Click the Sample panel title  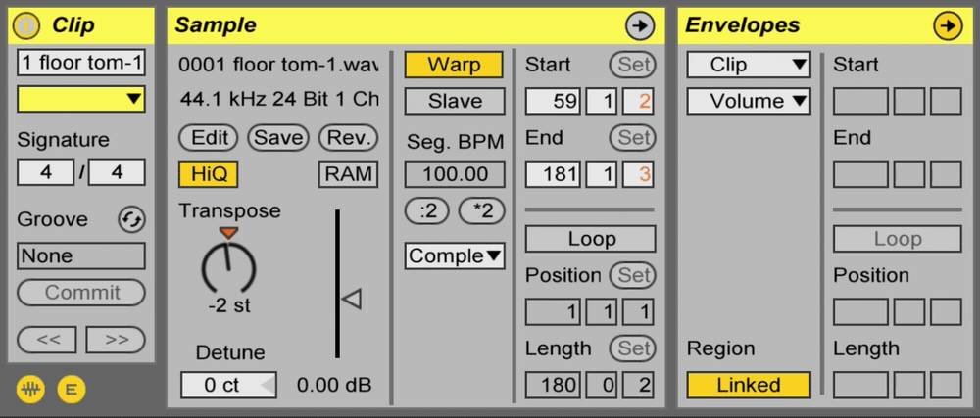tap(216, 24)
